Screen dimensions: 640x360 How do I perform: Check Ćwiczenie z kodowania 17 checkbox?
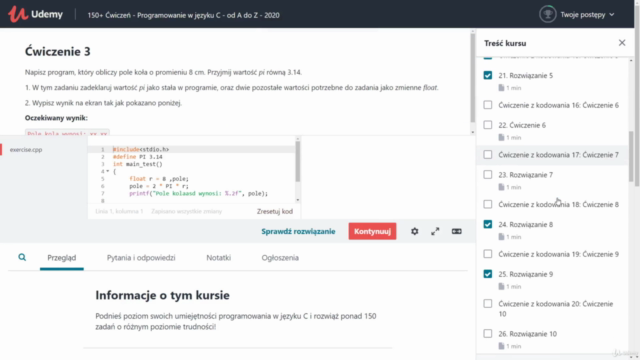coord(488,155)
